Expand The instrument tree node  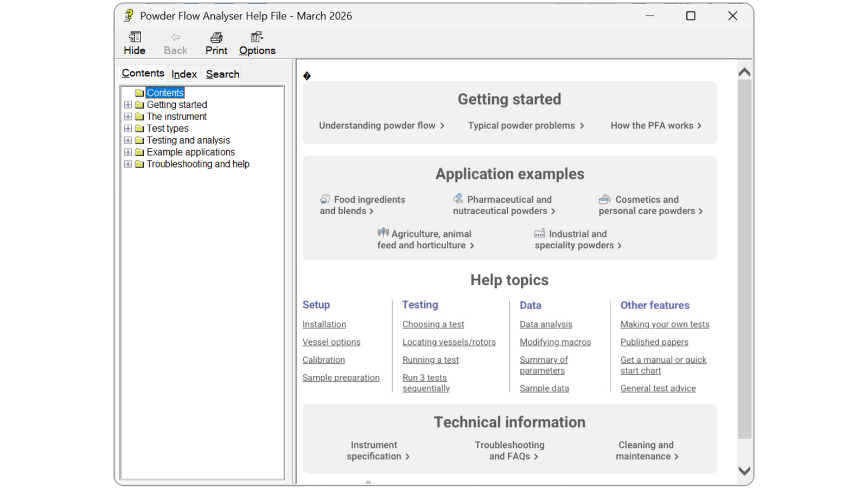tap(128, 117)
